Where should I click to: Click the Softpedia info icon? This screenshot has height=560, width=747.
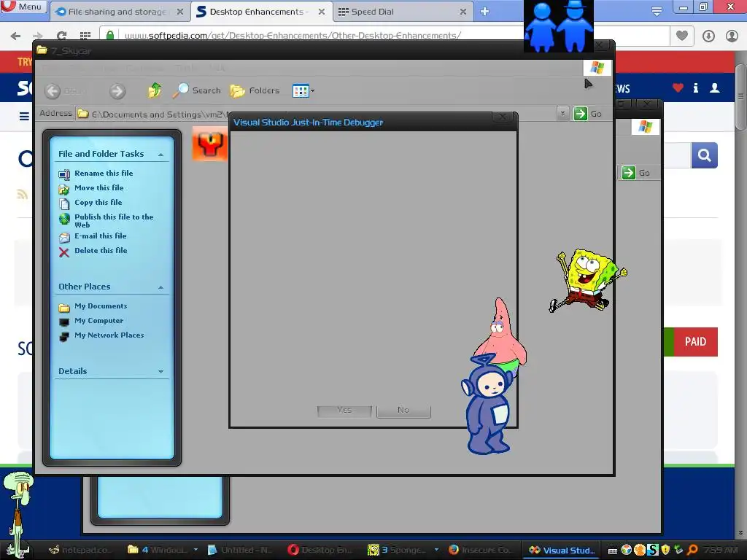[x=695, y=88]
